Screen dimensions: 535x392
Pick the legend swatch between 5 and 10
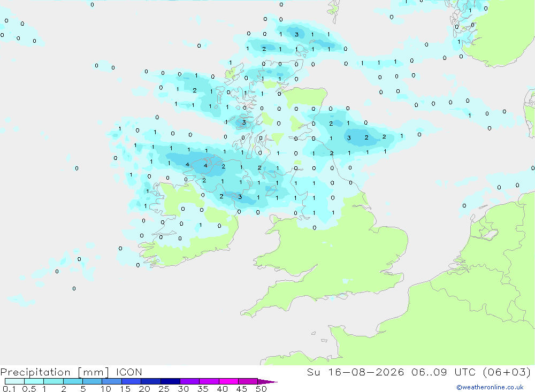point(93,381)
